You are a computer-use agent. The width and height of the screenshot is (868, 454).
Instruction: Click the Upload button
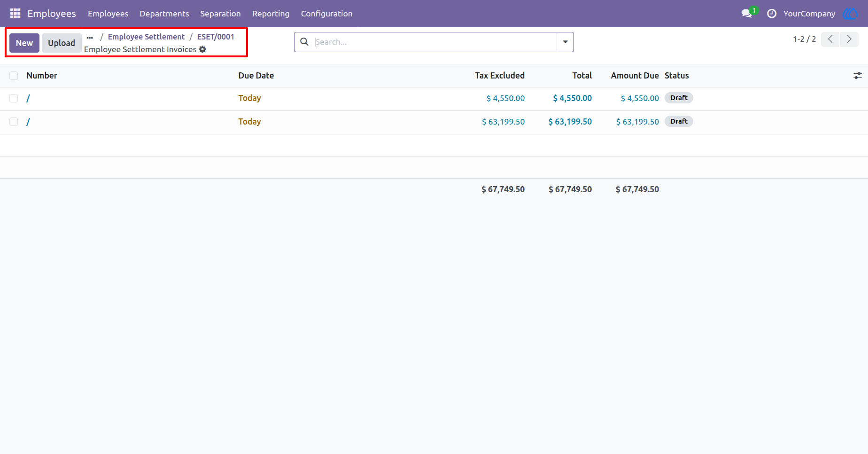pos(62,43)
